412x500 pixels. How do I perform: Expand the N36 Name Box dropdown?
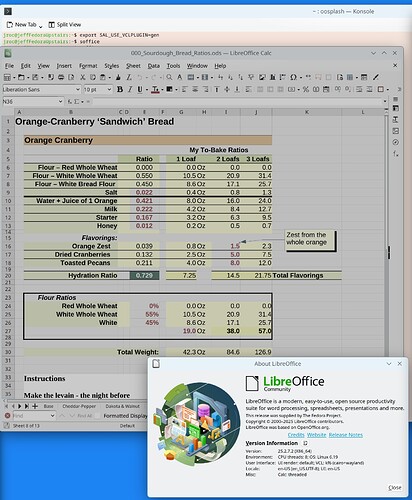[x=61, y=101]
